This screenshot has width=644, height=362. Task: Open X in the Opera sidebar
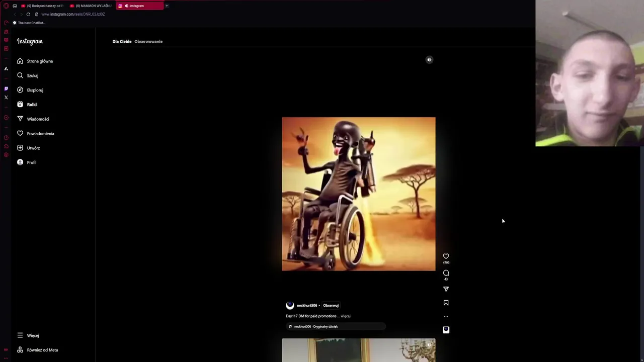tap(6, 98)
